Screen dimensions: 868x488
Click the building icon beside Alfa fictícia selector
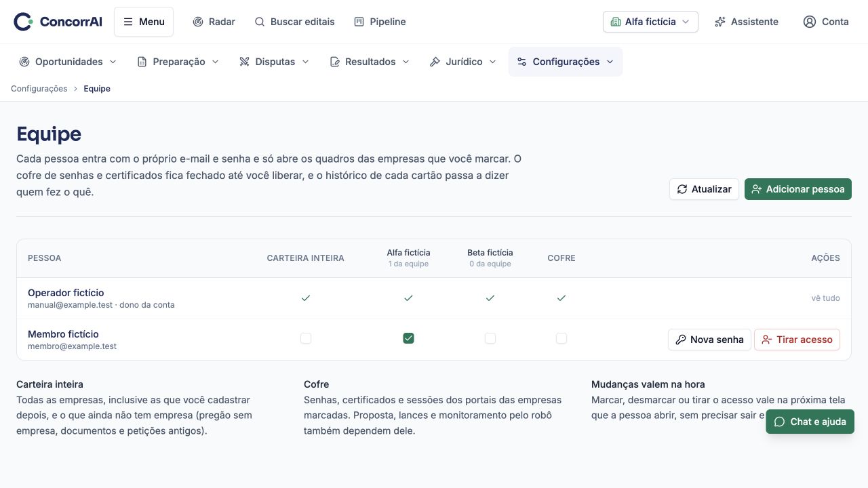point(616,22)
